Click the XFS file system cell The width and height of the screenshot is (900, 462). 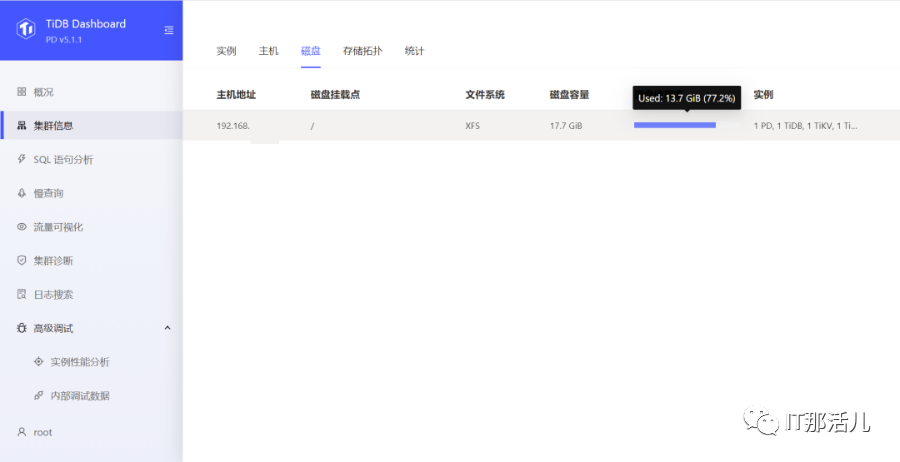coord(472,126)
